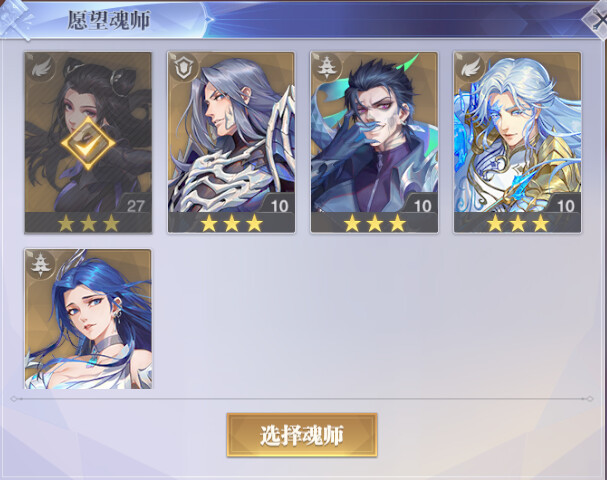The height and width of the screenshot is (480, 607).
Task: Click the tower class icon on blue-haired woman card
Action: tap(41, 265)
